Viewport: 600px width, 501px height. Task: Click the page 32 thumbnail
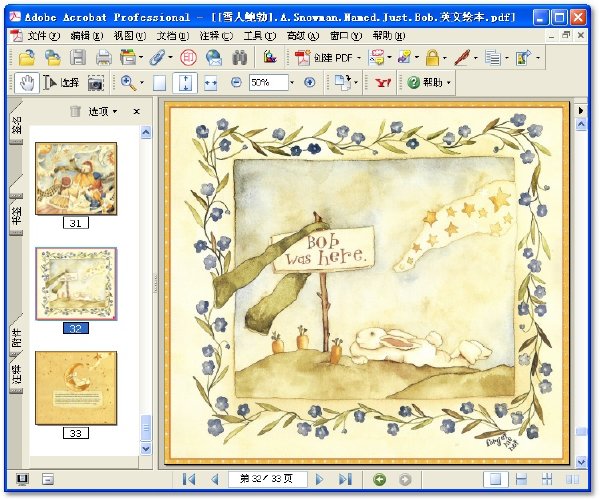point(76,284)
